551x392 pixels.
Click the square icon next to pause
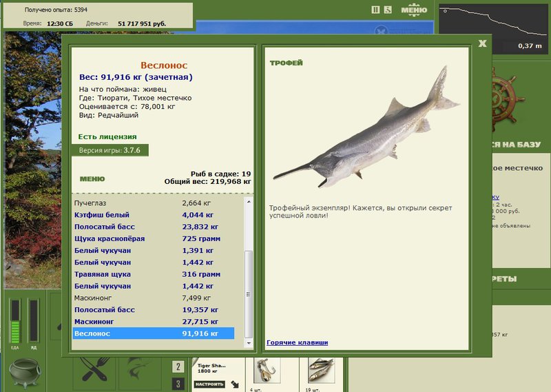(x=388, y=10)
